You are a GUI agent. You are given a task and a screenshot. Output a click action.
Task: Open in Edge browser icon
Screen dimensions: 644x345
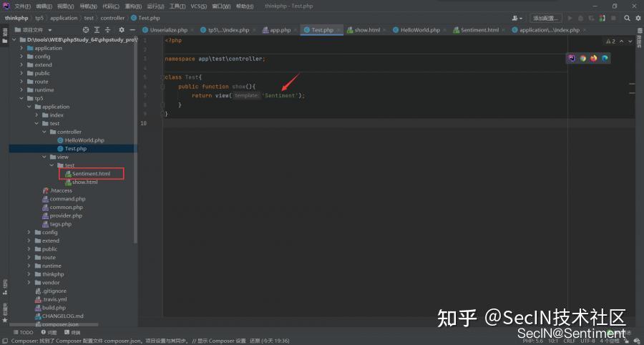[x=605, y=58]
